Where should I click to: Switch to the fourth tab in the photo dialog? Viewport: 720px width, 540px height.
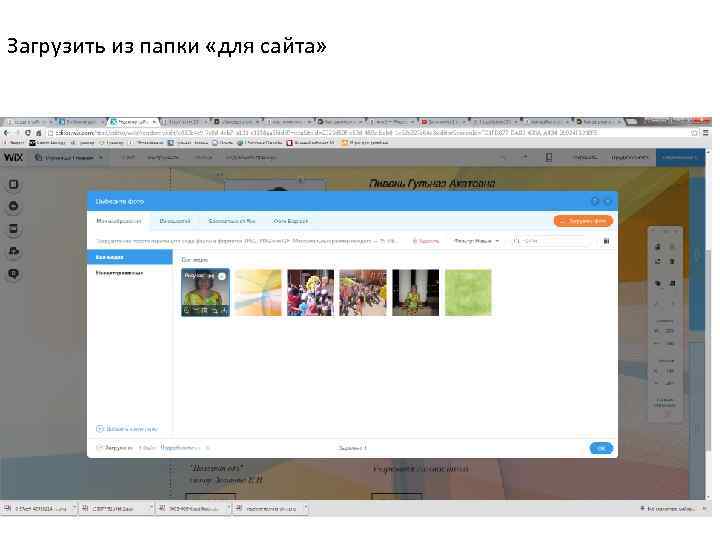point(290,221)
